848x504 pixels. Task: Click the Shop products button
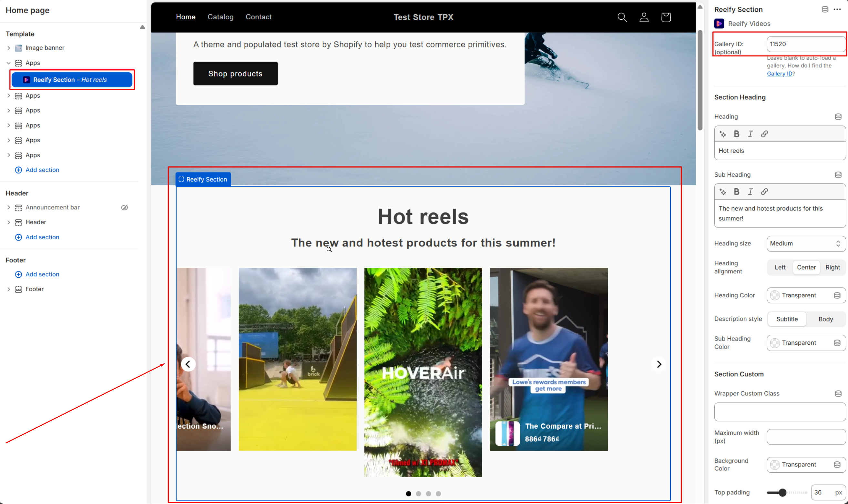click(235, 74)
